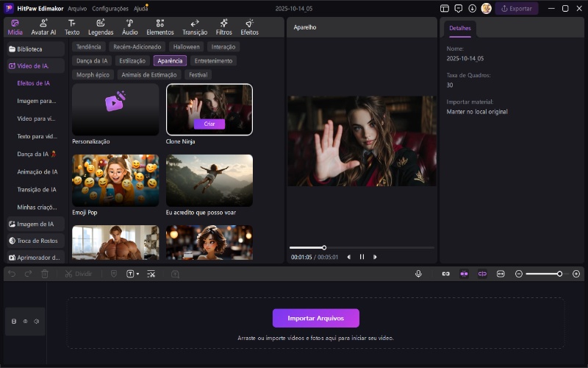Screen dimensions: 588x368
Task: Open the download manager icon in title bar
Action: tap(472, 8)
